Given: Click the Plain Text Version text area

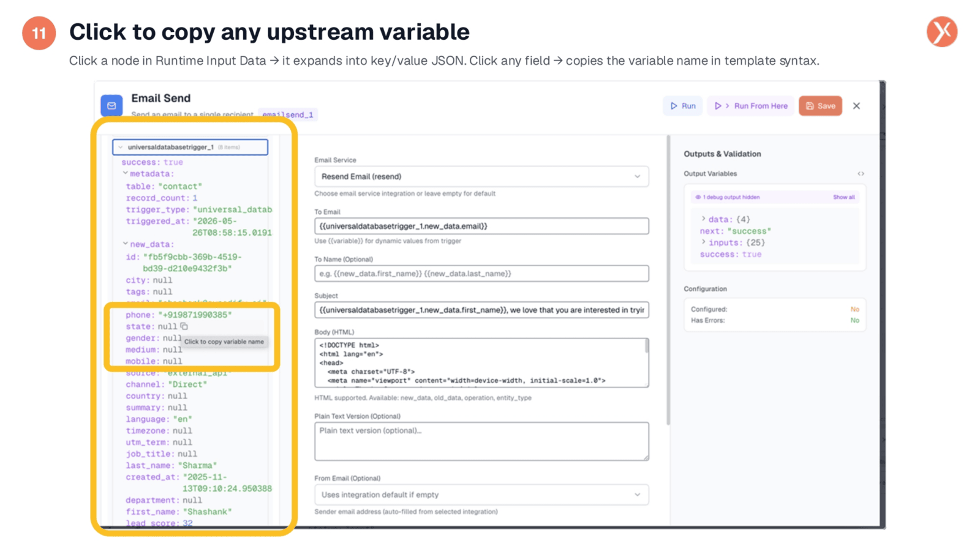Looking at the screenshot, I should tap(481, 441).
